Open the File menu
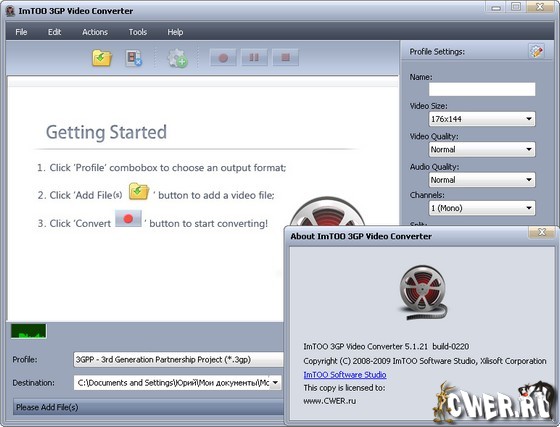 pyautogui.click(x=21, y=32)
